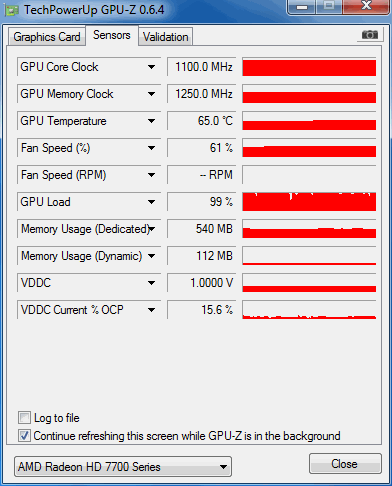392x486 pixels.
Task: Open the VDDC Current % OCP dropdown
Action: pos(151,310)
